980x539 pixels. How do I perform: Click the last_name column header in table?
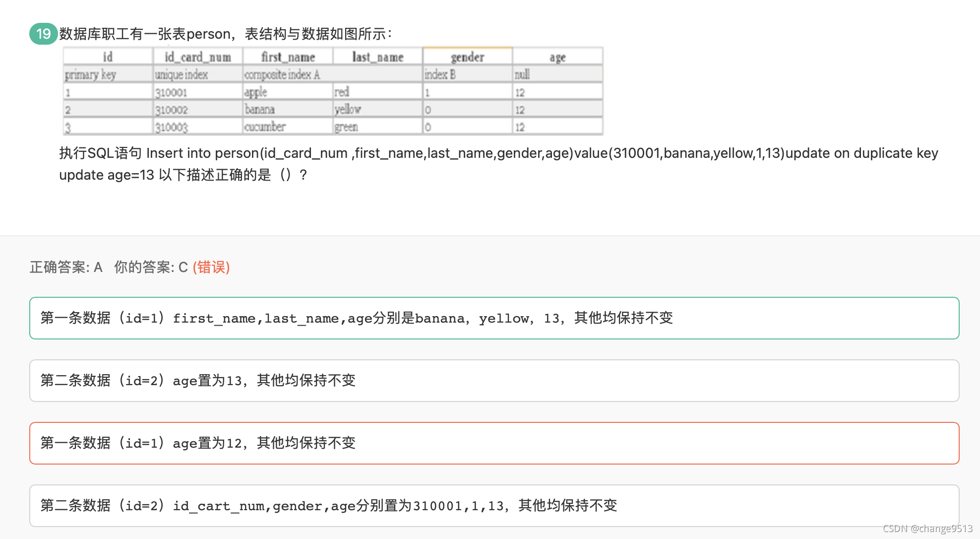click(x=378, y=57)
